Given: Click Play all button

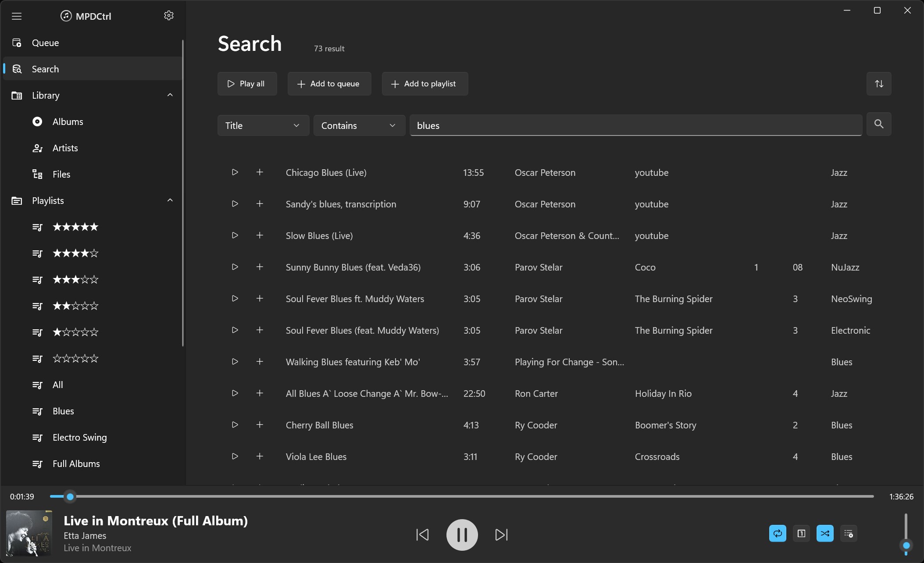Looking at the screenshot, I should (247, 84).
